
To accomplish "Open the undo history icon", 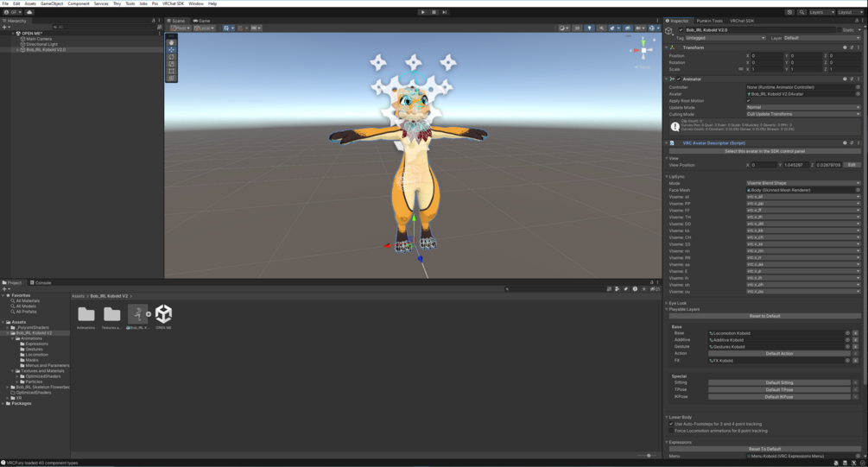I will (x=789, y=12).
